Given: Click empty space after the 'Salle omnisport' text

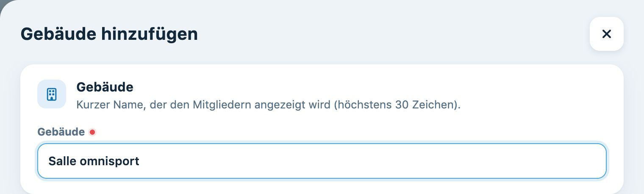Looking at the screenshot, I should pyautogui.click(x=373, y=161).
